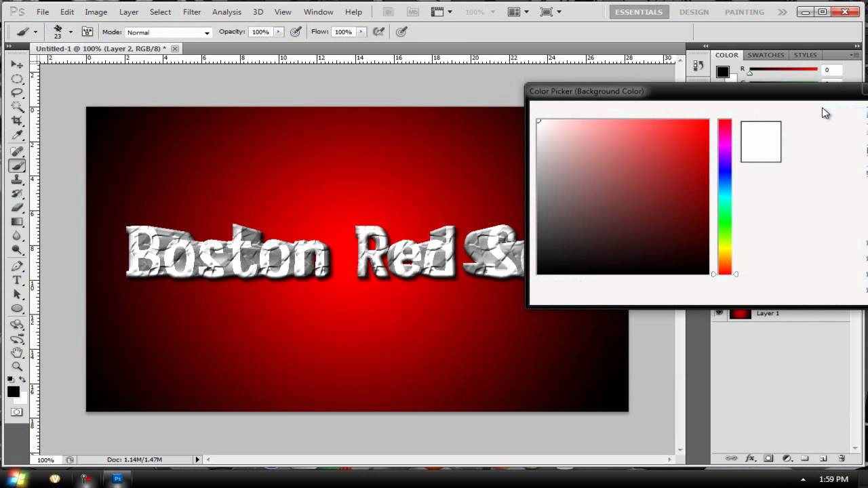The width and height of the screenshot is (868, 488).
Task: Select the Horizontal Type tool
Action: pyautogui.click(x=17, y=281)
